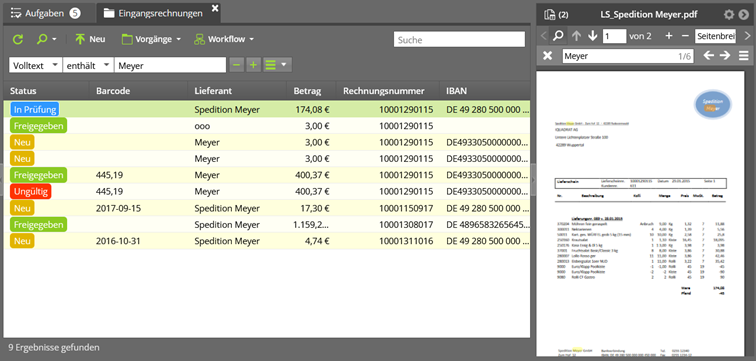This screenshot has width=756, height=361.
Task: Open the enthält operator selector
Action: [x=88, y=65]
